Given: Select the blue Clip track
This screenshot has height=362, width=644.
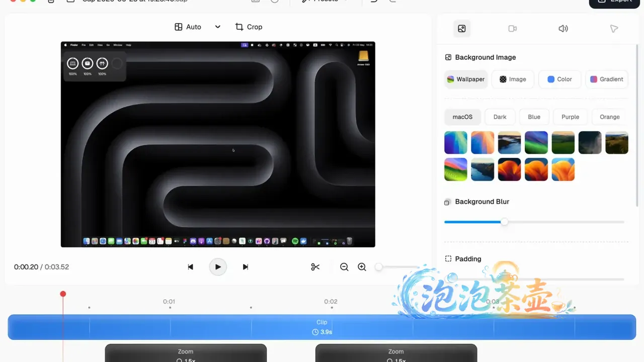Looking at the screenshot, I should (322, 327).
